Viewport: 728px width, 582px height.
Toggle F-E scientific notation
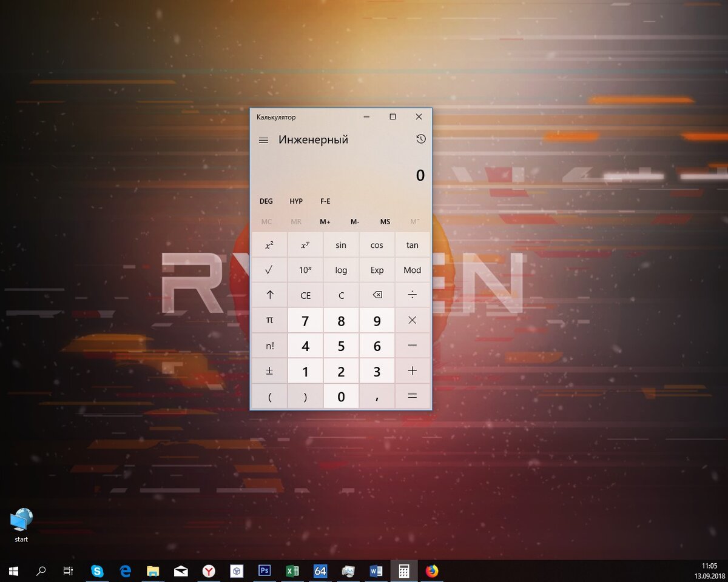(325, 201)
